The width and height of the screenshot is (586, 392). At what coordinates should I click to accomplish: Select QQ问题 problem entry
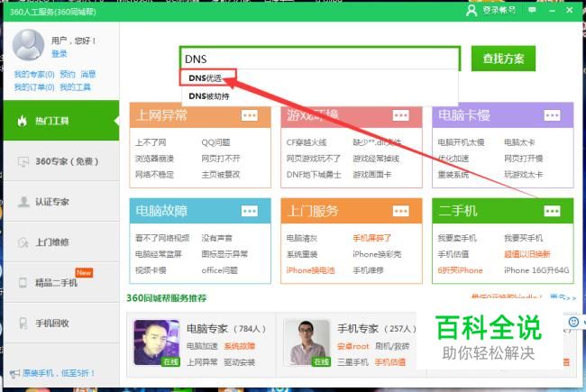click(x=216, y=142)
